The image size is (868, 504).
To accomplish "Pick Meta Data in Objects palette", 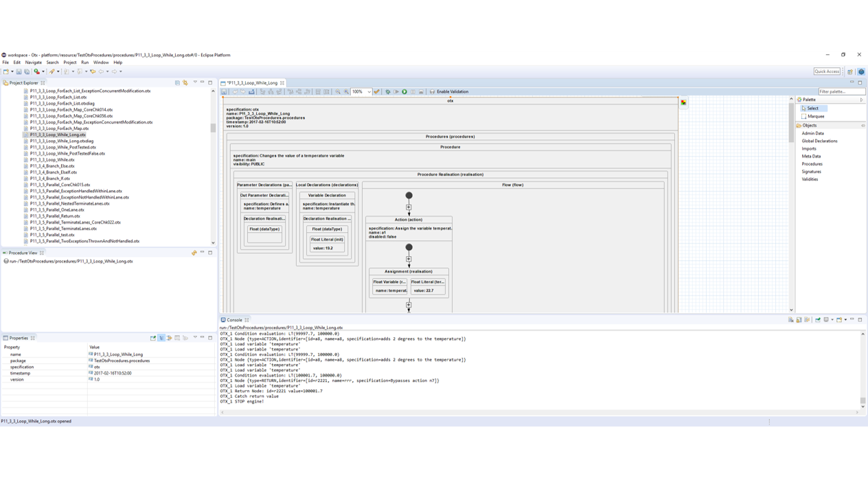I will click(x=811, y=156).
